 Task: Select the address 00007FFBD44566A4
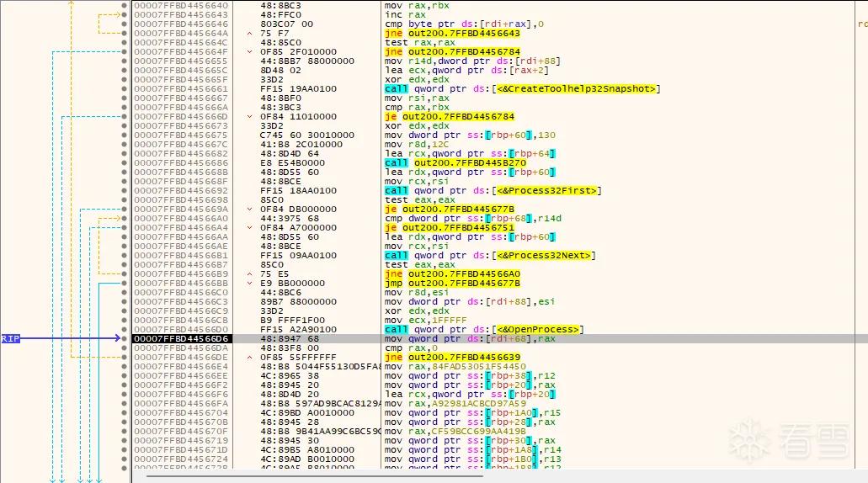(x=181, y=227)
